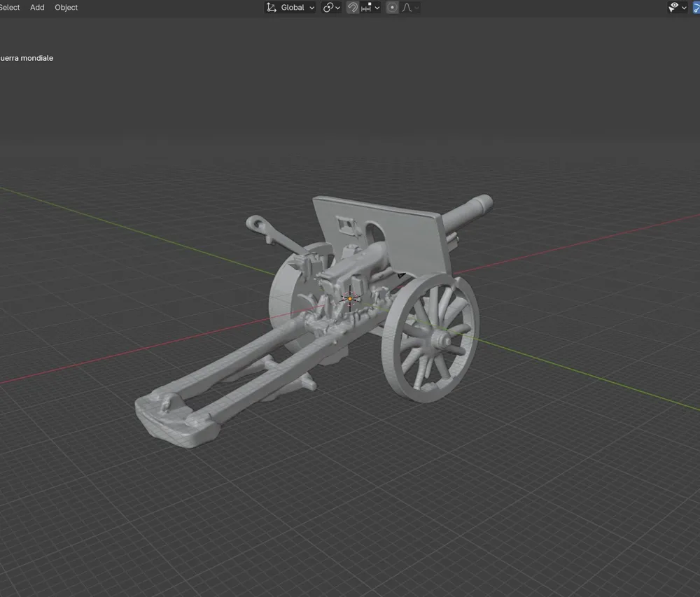Expand the proportional falloff dropdown arrow

(x=416, y=8)
